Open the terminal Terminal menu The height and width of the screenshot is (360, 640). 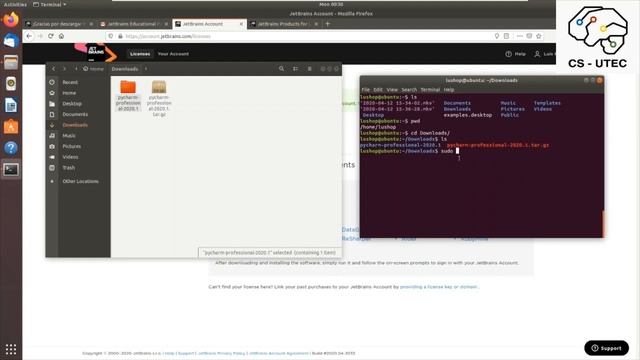pyautogui.click(x=430, y=89)
